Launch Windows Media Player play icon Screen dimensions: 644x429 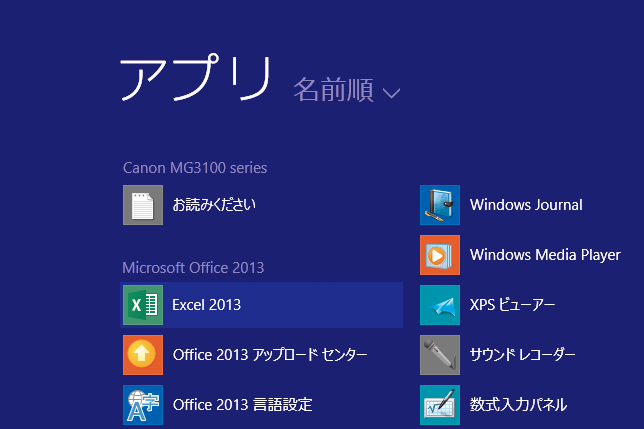coord(440,255)
